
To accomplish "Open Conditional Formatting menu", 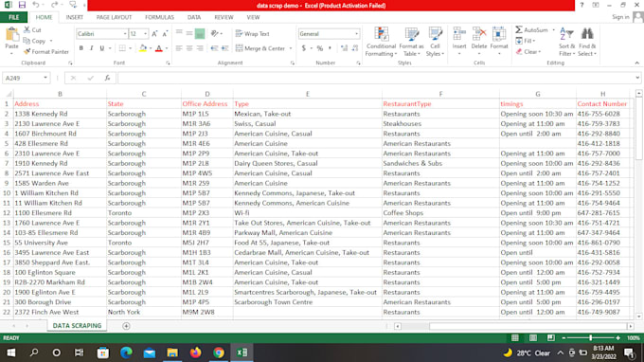I will coord(381,42).
